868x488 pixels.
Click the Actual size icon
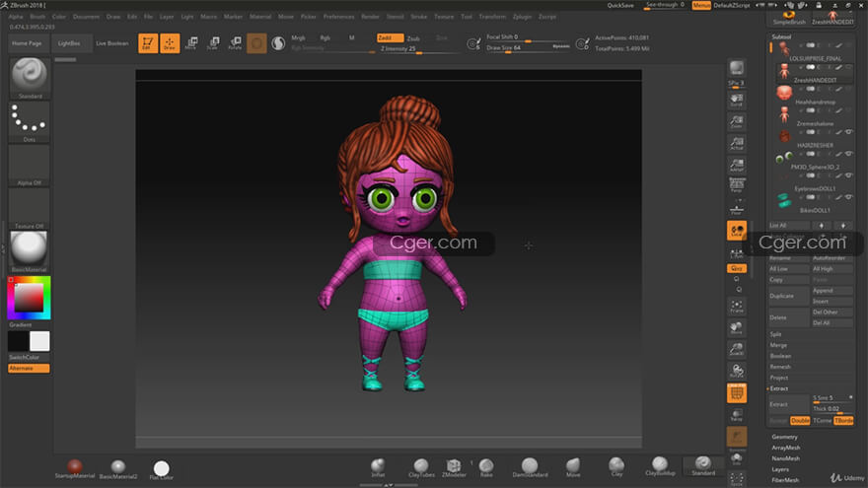coord(737,143)
